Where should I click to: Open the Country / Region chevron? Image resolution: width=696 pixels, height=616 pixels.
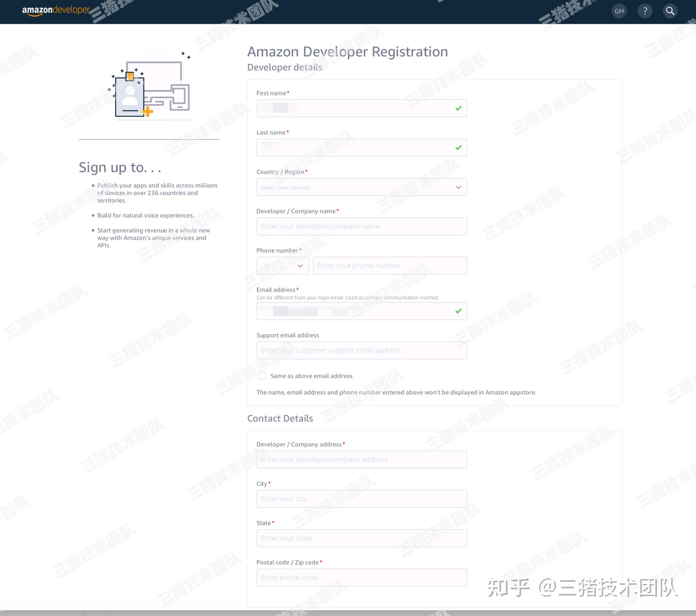click(458, 187)
